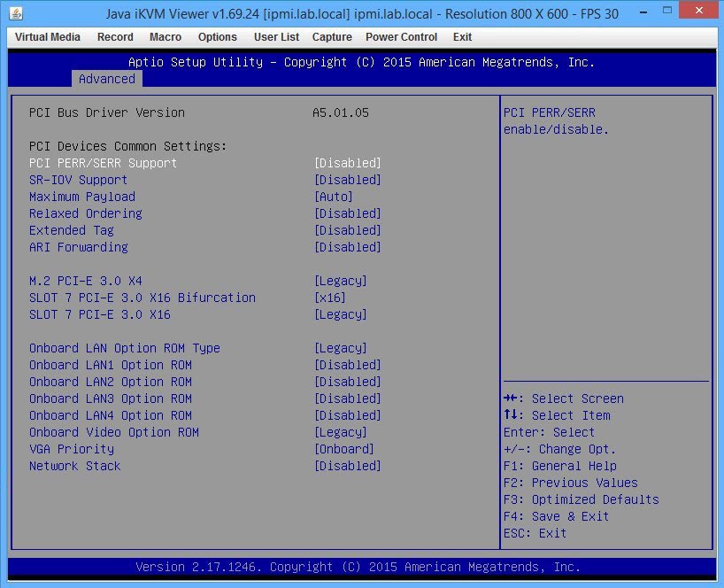Open the Macro menu
Screen dimensions: 724x588
point(166,37)
